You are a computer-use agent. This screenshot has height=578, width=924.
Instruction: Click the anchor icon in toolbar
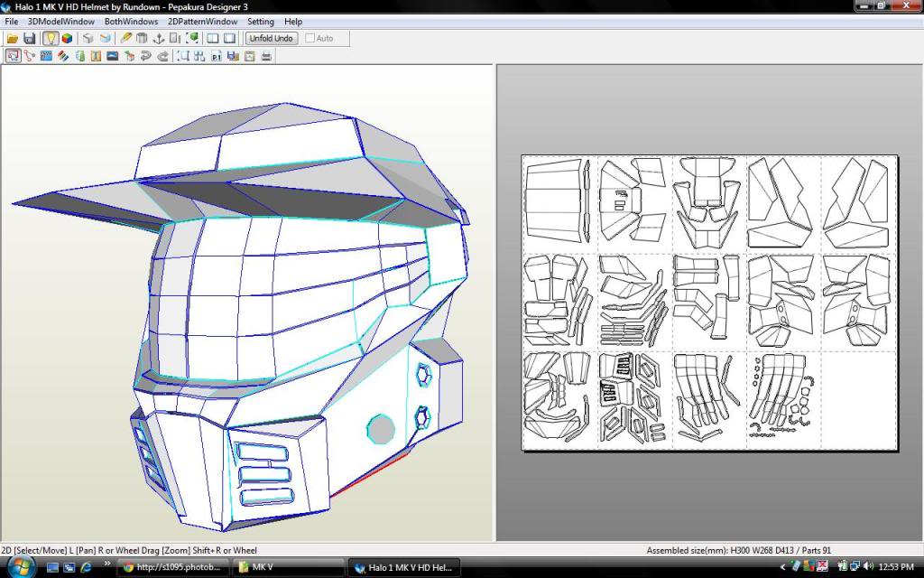click(x=159, y=38)
